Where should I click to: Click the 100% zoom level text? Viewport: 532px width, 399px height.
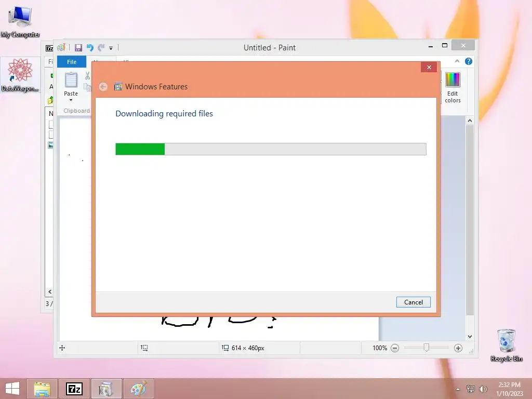[x=380, y=348]
